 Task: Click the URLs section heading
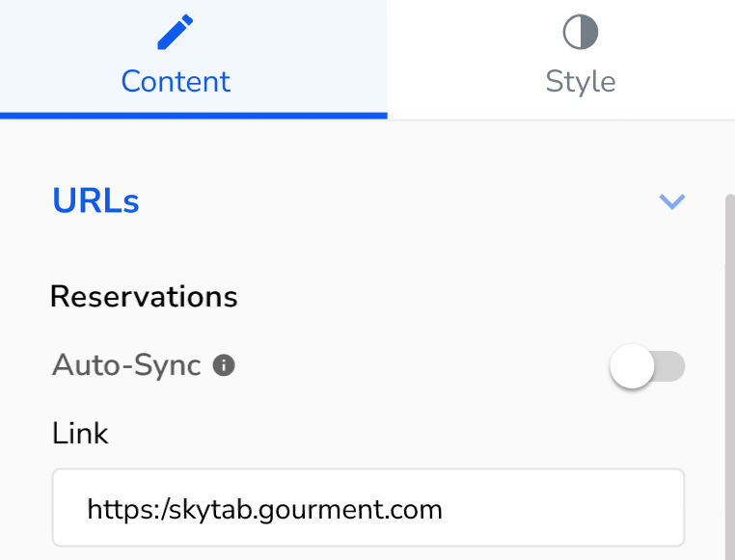pyautogui.click(x=95, y=201)
